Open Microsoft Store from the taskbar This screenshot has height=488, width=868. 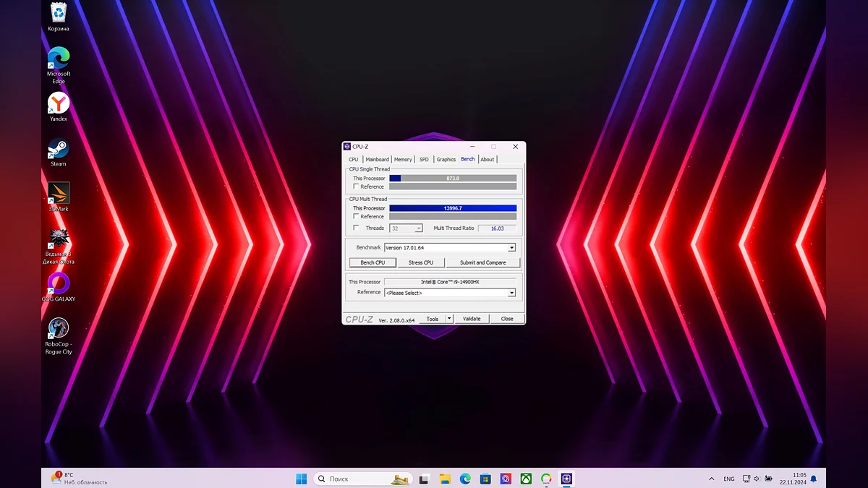pyautogui.click(x=485, y=479)
